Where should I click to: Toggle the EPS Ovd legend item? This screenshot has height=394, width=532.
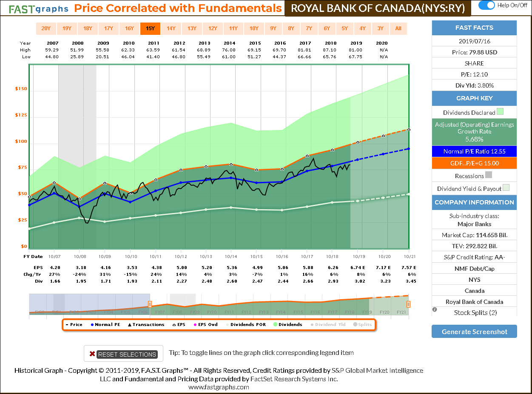pos(205,325)
